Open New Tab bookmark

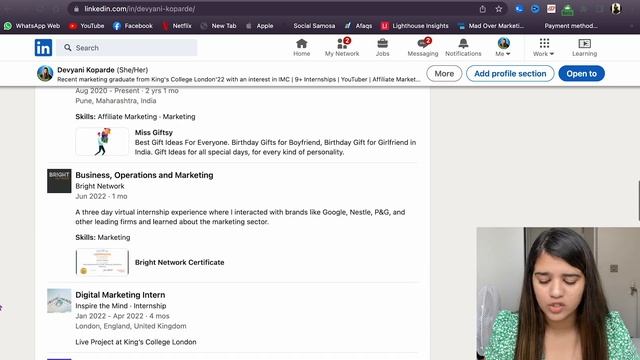218,26
